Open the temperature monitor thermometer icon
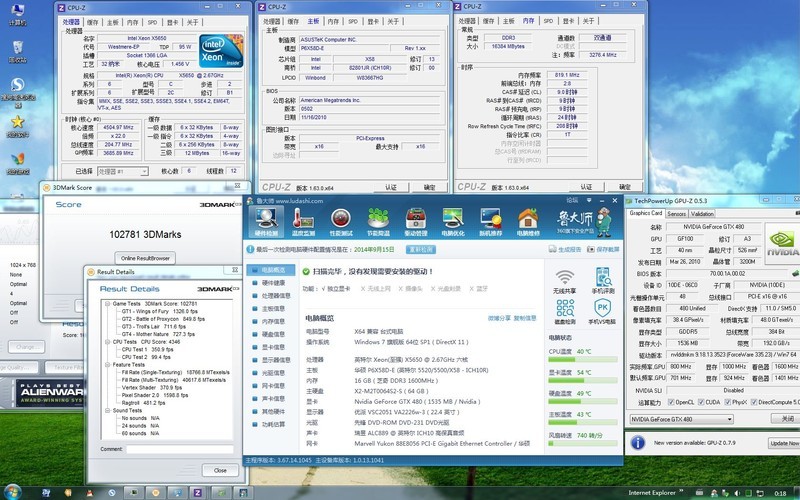 pyautogui.click(x=303, y=221)
